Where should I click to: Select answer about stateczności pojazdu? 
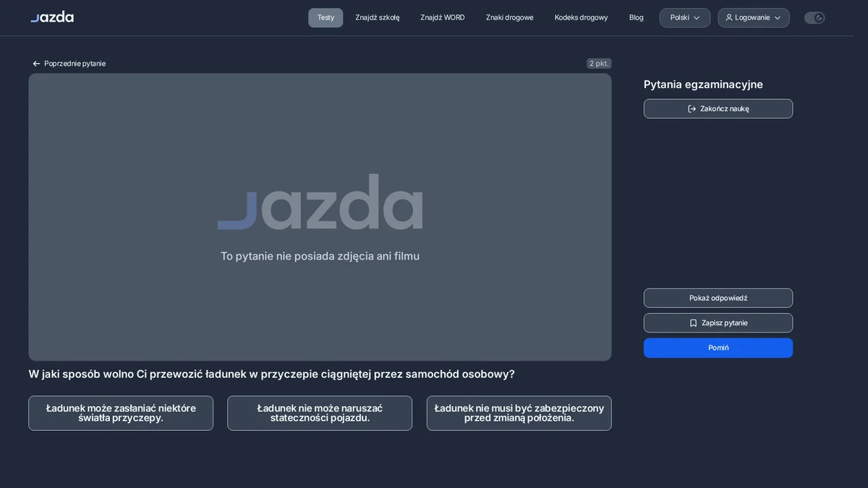[x=320, y=413]
